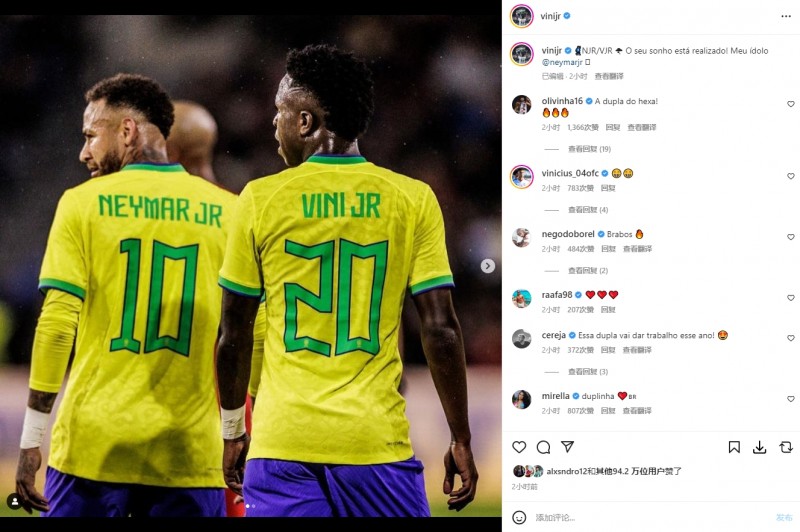Expand the 4 replies under vinicius_04ofc
Viewport: 800px width, 532px height.
(x=588, y=210)
